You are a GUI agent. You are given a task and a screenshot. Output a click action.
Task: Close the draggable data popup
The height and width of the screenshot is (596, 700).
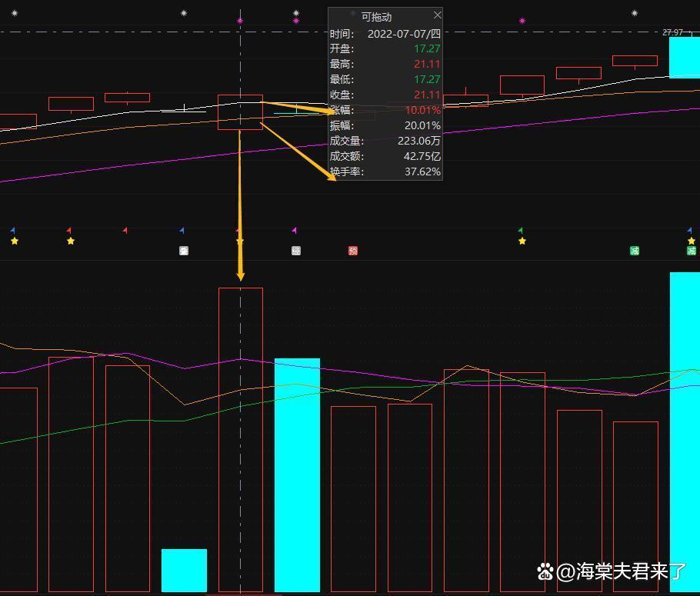point(438,15)
